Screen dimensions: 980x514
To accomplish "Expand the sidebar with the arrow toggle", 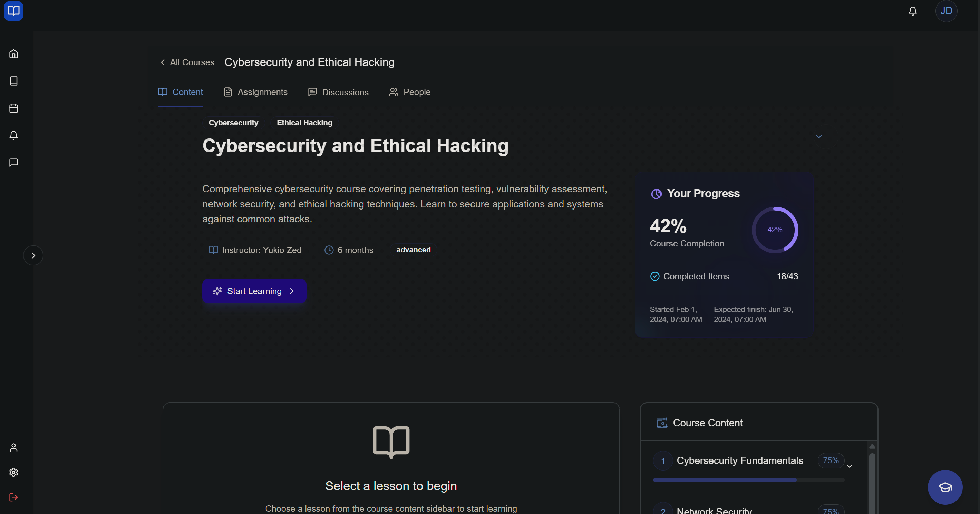I will [33, 255].
